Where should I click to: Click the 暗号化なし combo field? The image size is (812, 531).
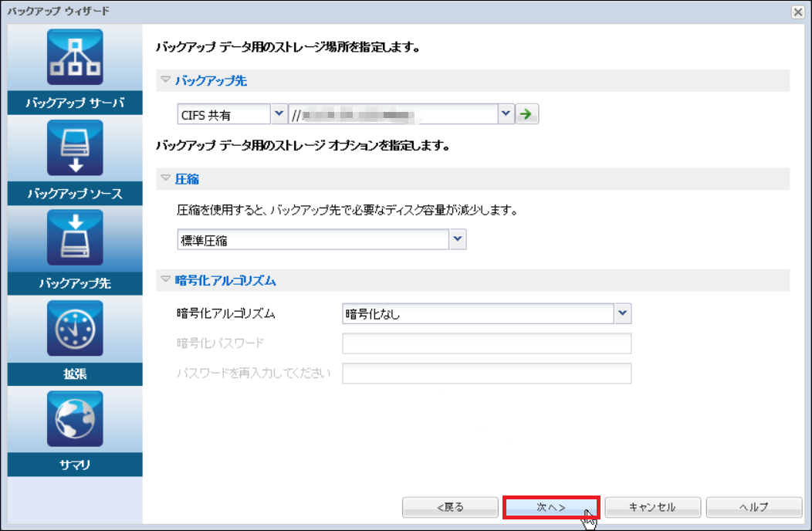[x=479, y=313]
